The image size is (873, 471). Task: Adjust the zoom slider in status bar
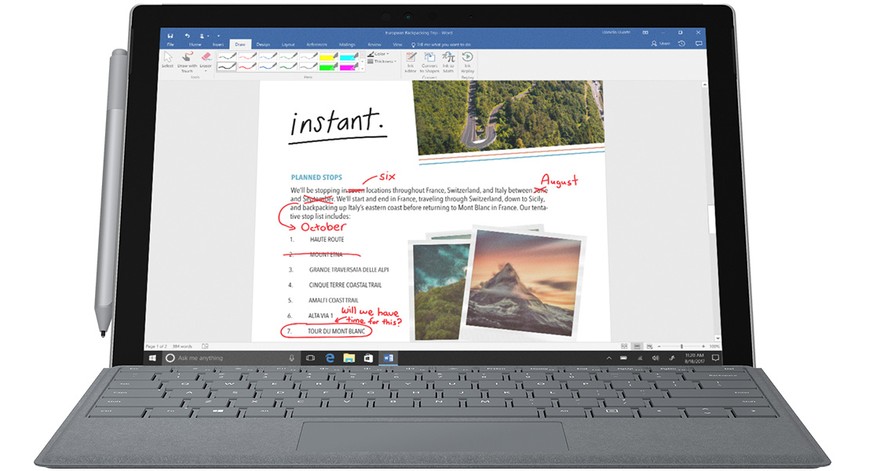[x=683, y=346]
